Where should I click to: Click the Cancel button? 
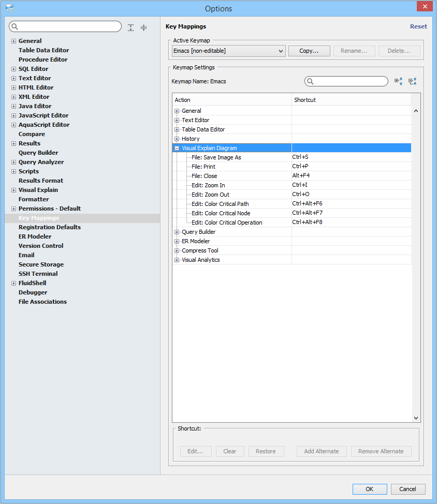tap(407, 489)
